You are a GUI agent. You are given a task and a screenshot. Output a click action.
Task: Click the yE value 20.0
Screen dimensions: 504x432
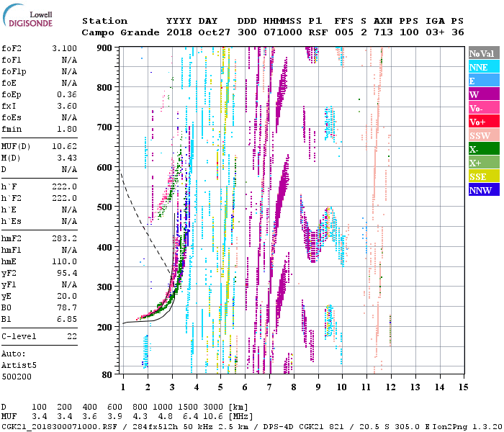coord(67,296)
